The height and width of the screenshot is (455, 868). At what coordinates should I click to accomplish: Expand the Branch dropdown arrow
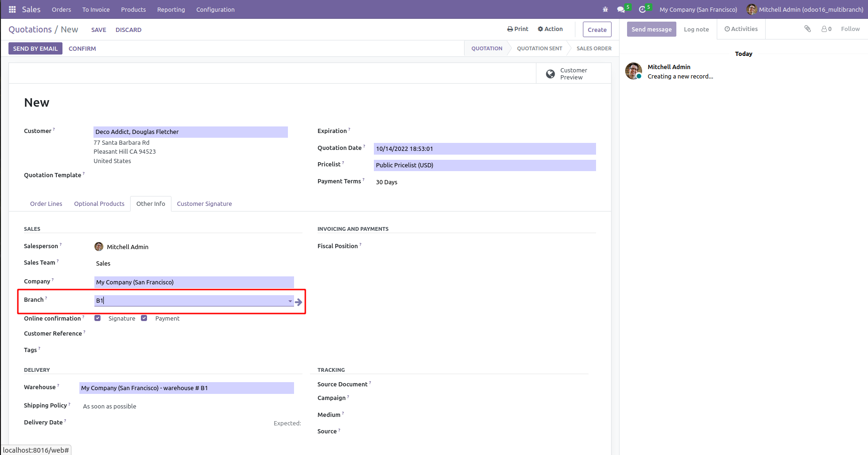click(x=290, y=301)
